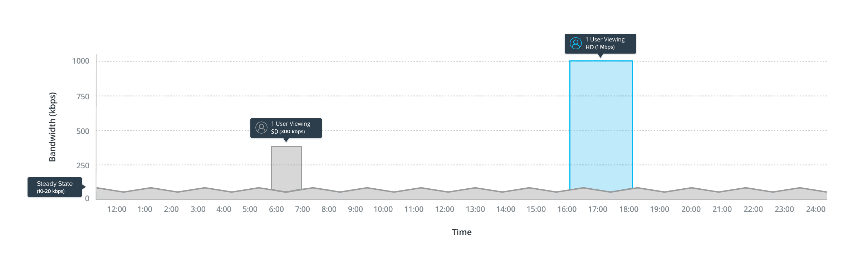
Task: Click the blue user icon in HD tooltip
Action: coord(576,43)
